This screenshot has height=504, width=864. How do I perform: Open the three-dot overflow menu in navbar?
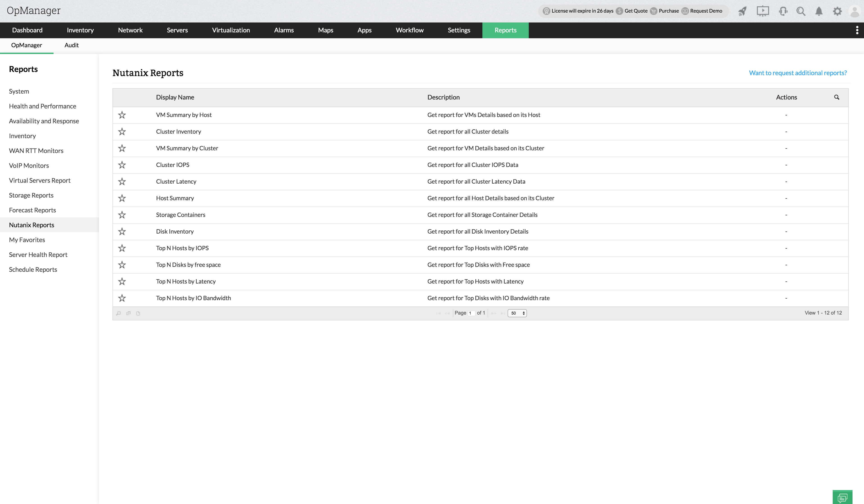click(x=857, y=30)
